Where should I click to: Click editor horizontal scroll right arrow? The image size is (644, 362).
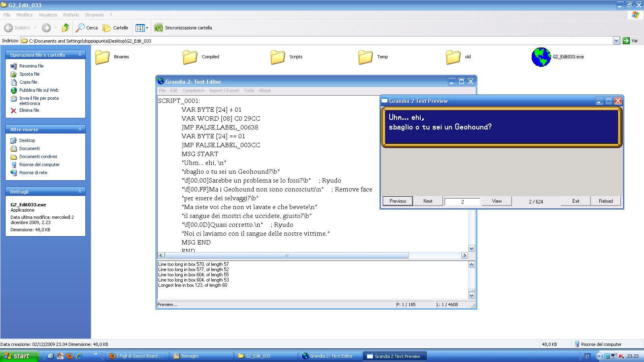coord(464,255)
